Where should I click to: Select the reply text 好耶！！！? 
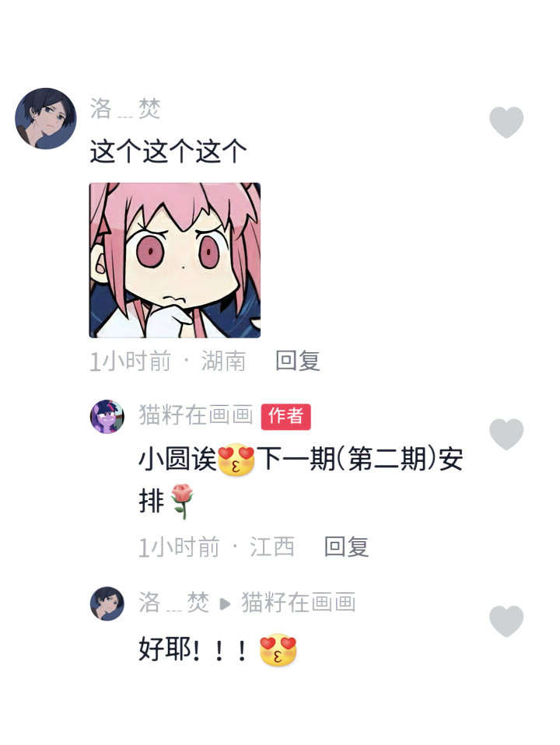click(194, 649)
